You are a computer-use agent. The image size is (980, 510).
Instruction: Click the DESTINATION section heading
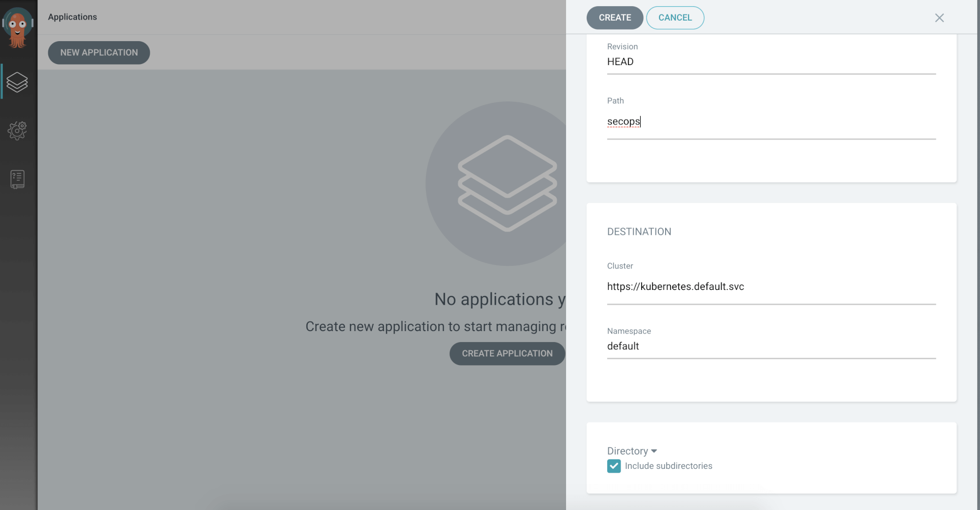click(x=639, y=232)
